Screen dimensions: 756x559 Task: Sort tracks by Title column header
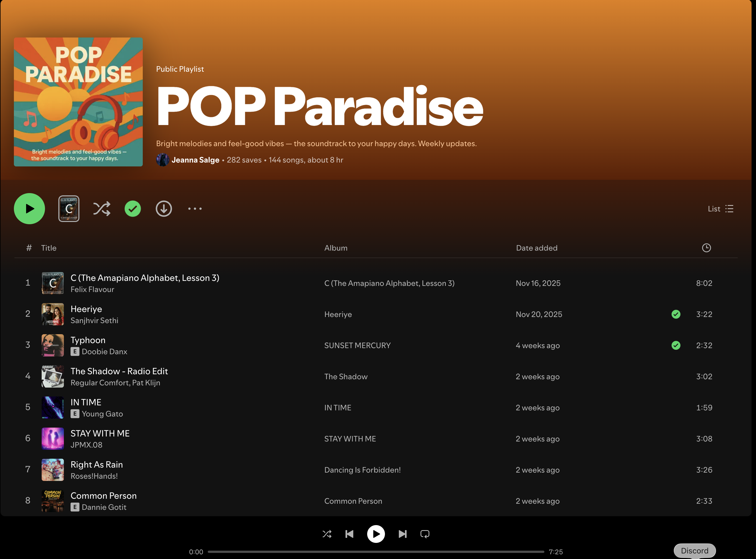click(49, 248)
